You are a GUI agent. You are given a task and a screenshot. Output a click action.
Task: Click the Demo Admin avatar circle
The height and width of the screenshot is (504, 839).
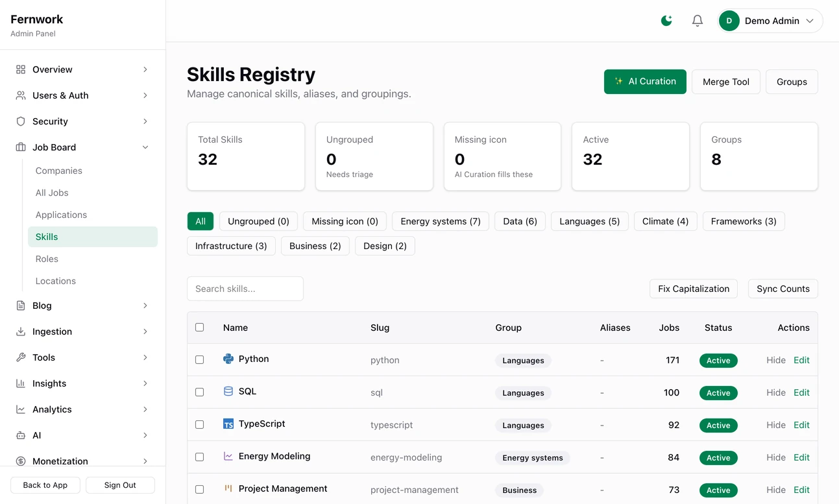pos(729,21)
